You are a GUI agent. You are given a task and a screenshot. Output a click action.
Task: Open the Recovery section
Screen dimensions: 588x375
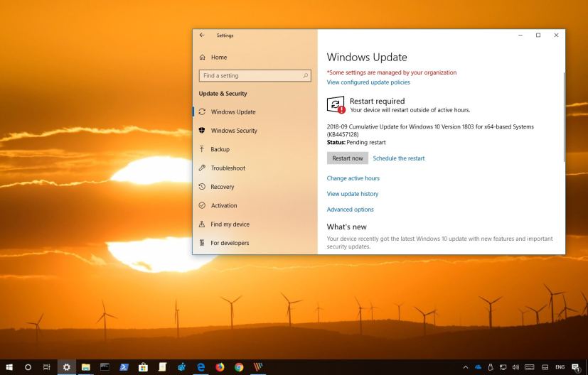tap(255, 187)
